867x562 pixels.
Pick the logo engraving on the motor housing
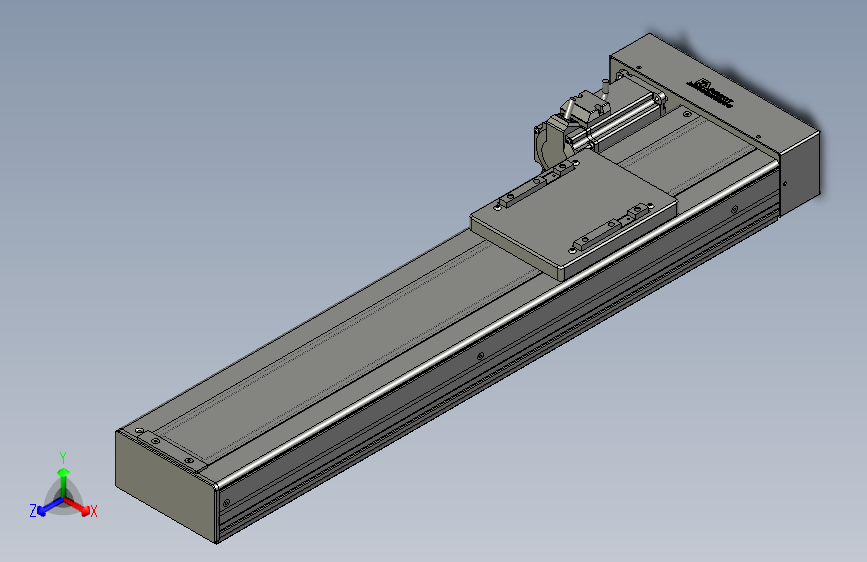point(711,93)
